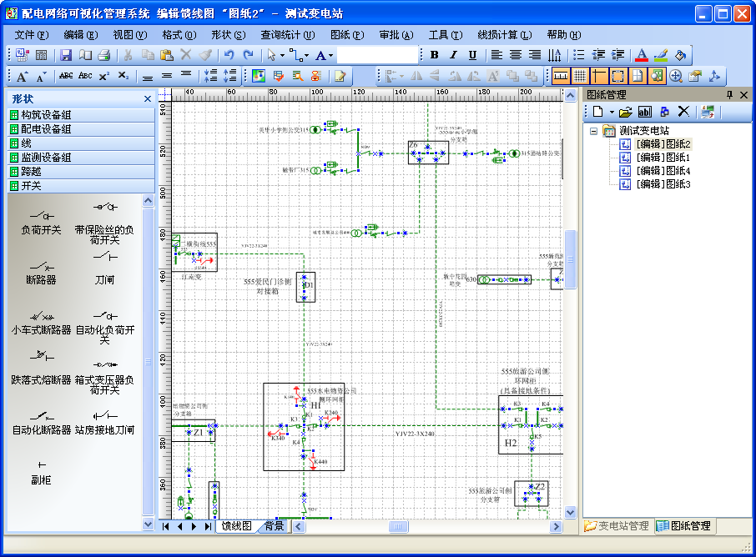
Task: Choose the 跌落式熔断器 fuse shape
Action: (41, 367)
